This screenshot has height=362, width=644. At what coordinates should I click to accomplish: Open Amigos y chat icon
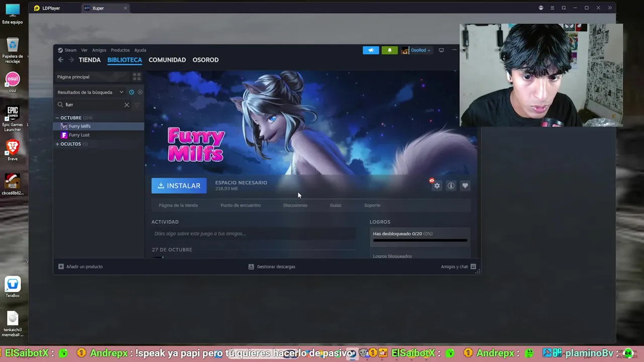pos(473,266)
